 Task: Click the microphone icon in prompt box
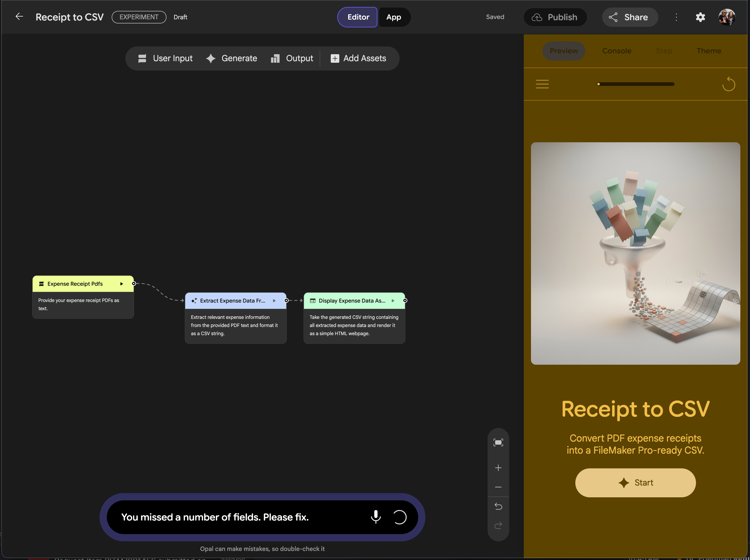(375, 517)
